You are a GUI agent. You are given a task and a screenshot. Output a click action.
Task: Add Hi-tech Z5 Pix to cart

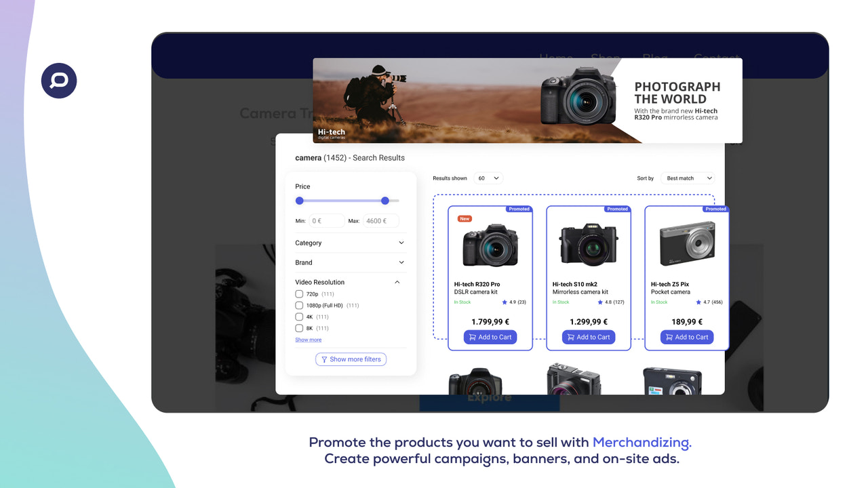(x=687, y=337)
